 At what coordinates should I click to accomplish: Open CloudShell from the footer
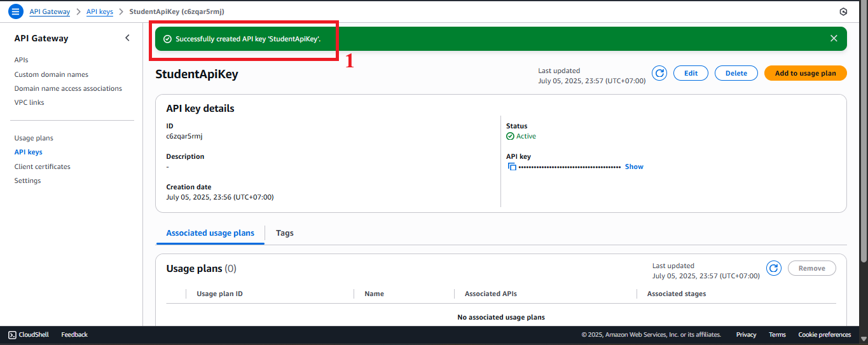30,334
